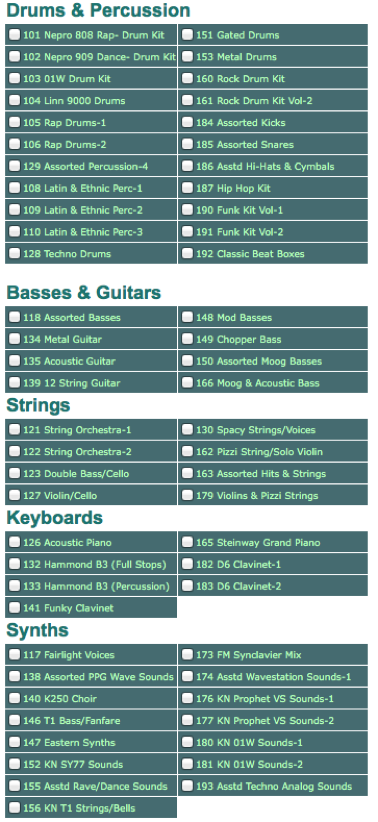Tick the 104 Linn 9000 Drums checkbox

click(x=15, y=101)
